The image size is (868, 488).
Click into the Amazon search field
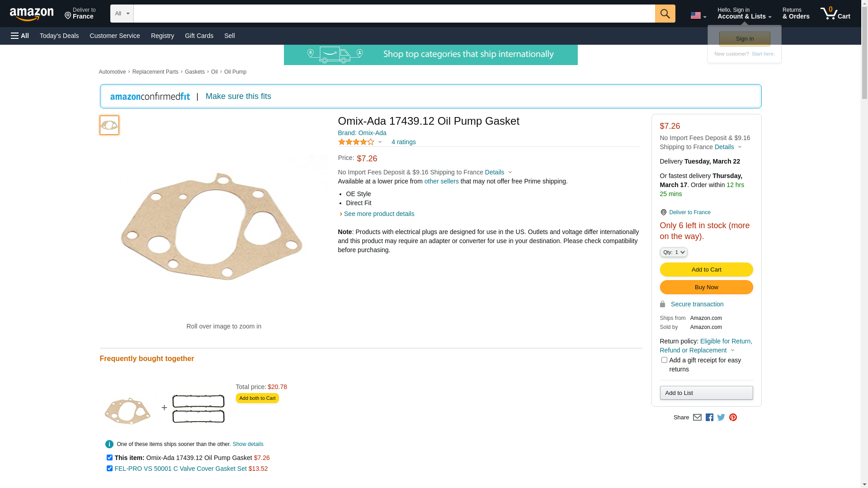click(x=394, y=14)
